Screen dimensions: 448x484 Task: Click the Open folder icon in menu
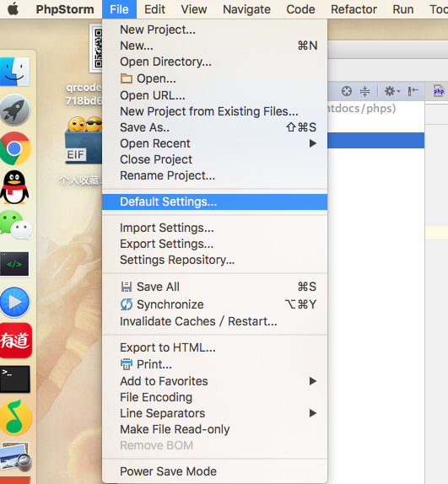[x=127, y=78]
